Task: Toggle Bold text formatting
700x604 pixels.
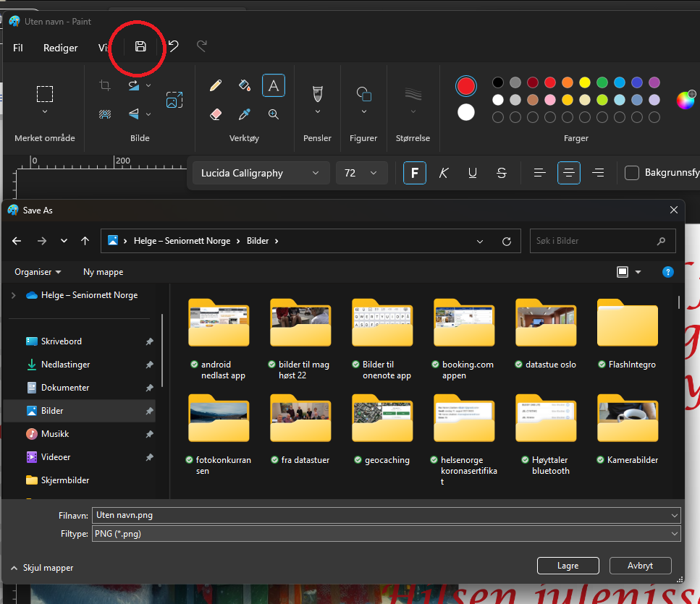Action: click(x=415, y=173)
